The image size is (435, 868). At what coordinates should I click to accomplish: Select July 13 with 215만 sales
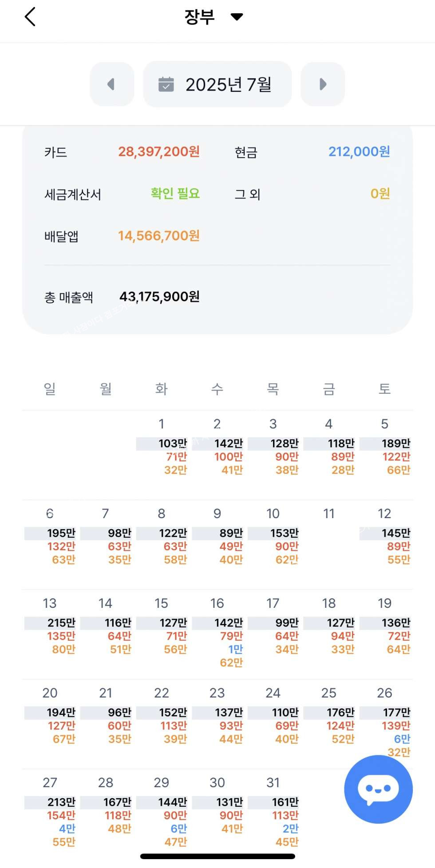coord(50,626)
